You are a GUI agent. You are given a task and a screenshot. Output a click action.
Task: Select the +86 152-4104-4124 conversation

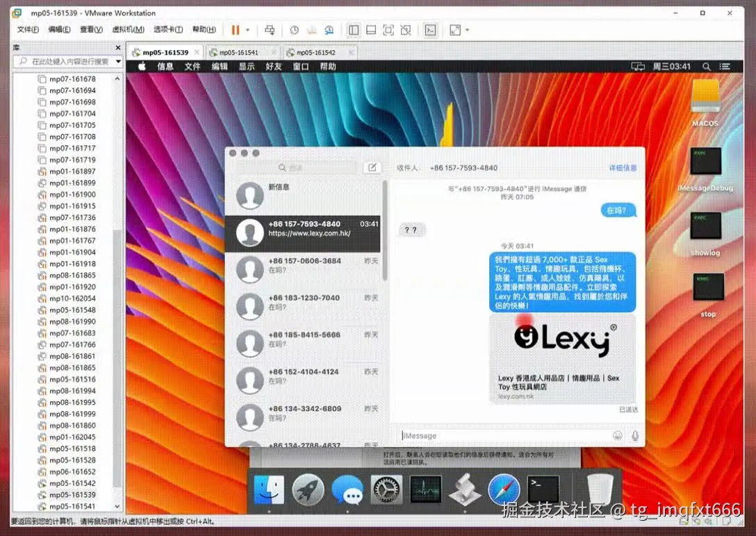tap(303, 381)
